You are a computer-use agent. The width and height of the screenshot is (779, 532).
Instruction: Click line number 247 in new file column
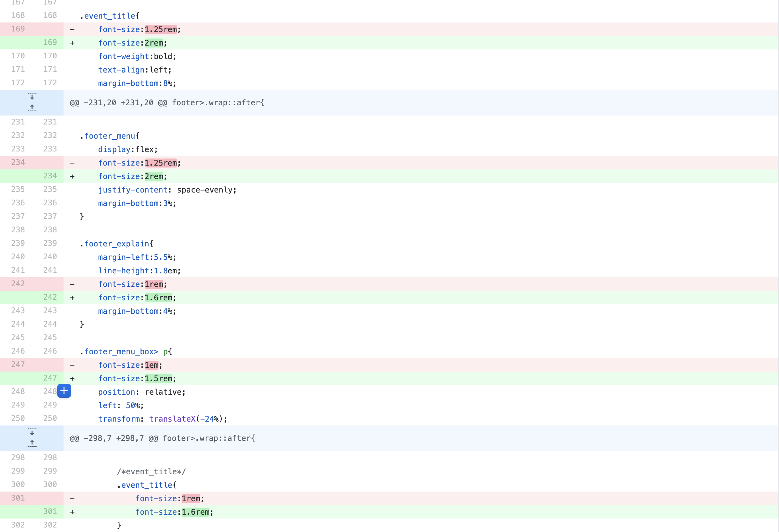pyautogui.click(x=50, y=378)
